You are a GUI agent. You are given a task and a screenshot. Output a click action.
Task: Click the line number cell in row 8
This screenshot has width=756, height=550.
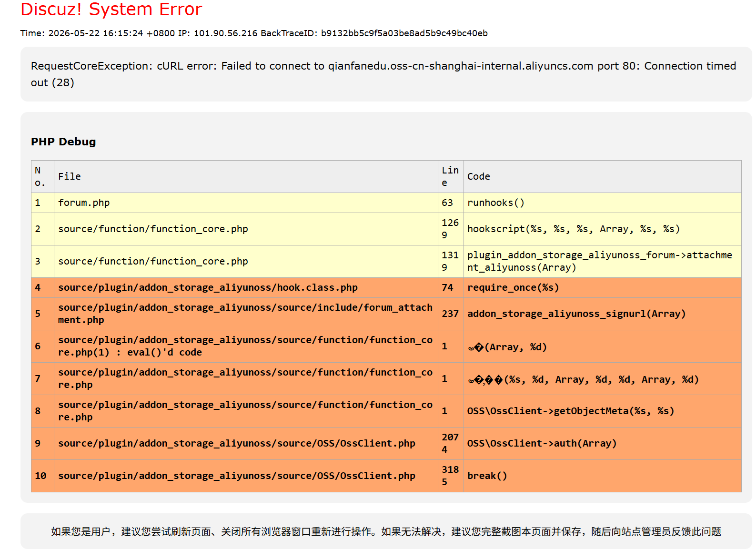click(451, 411)
